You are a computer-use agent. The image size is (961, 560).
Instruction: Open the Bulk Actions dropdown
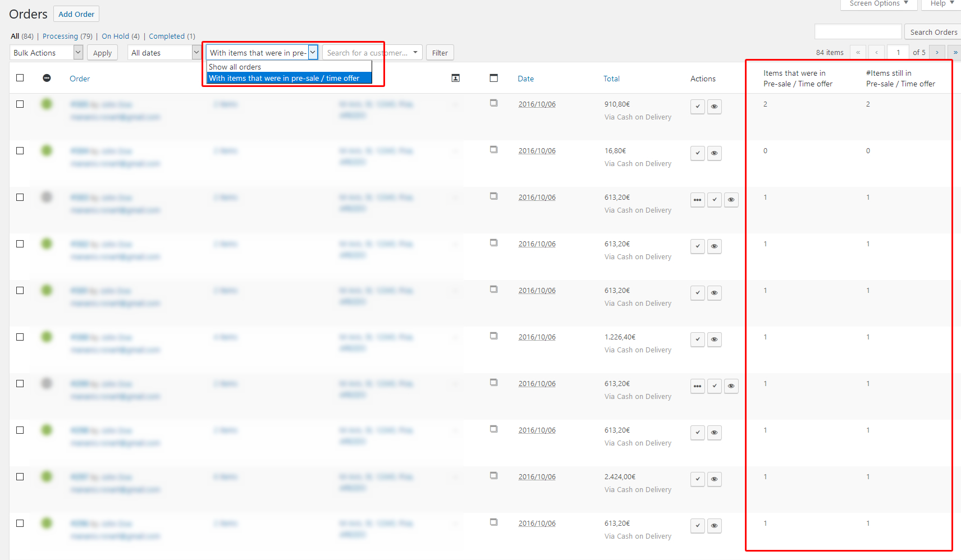click(x=47, y=53)
